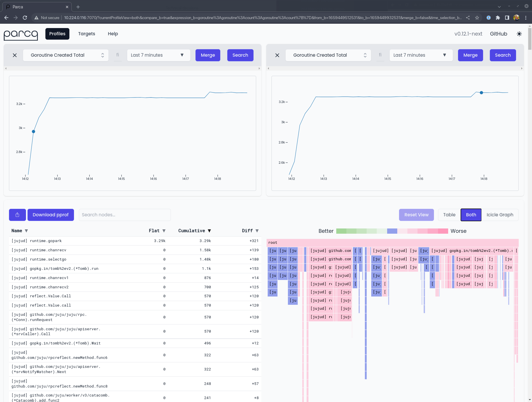Reload the page in the browser
The image size is (532, 402).
tap(25, 18)
